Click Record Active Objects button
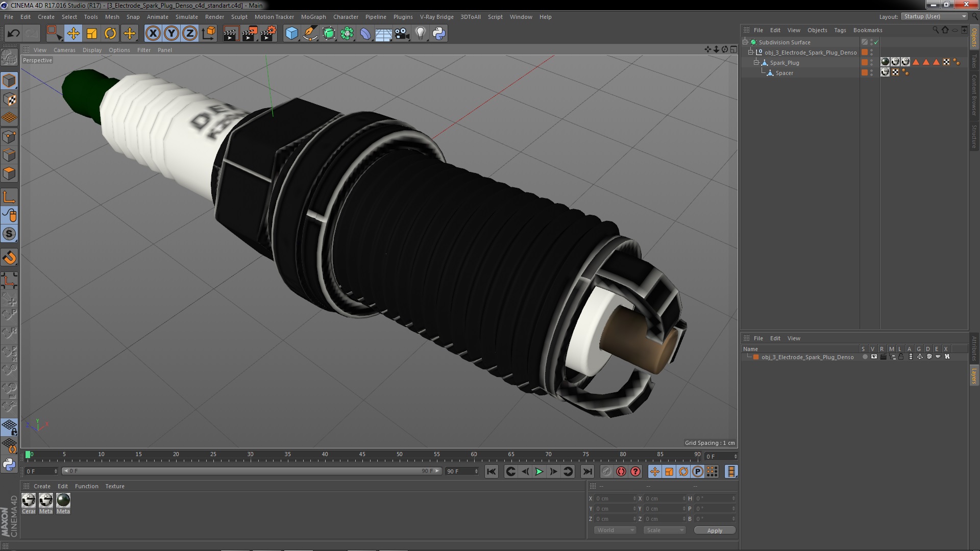 pos(606,471)
